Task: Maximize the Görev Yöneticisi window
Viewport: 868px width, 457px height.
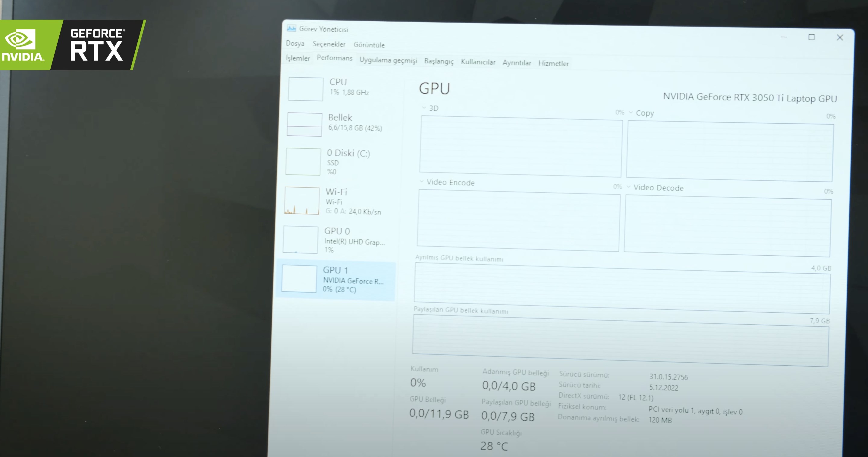Action: (811, 37)
